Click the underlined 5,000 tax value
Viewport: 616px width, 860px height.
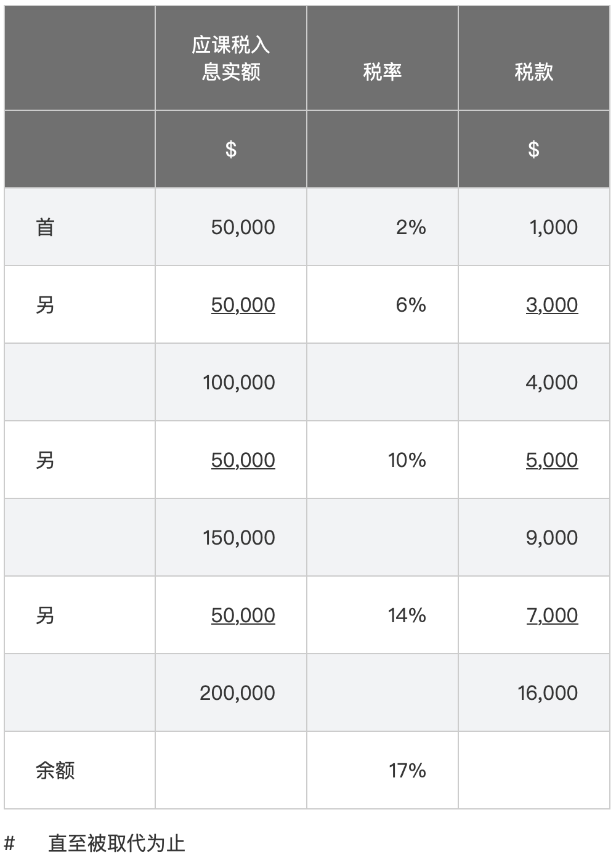pyautogui.click(x=552, y=460)
